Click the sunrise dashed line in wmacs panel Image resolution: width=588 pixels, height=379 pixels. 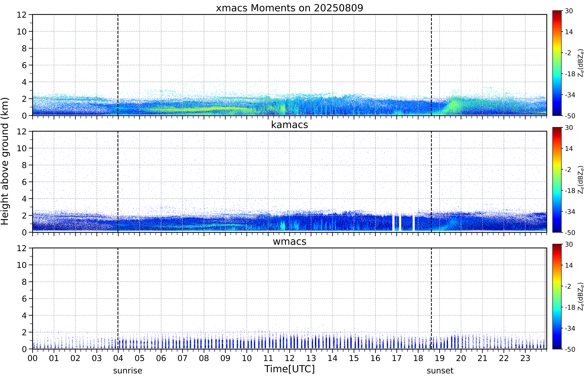click(x=118, y=299)
